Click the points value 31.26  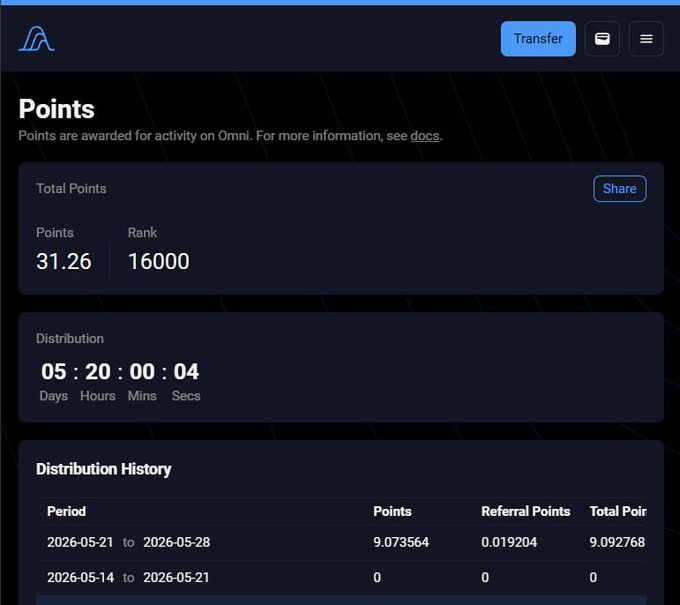tap(64, 261)
